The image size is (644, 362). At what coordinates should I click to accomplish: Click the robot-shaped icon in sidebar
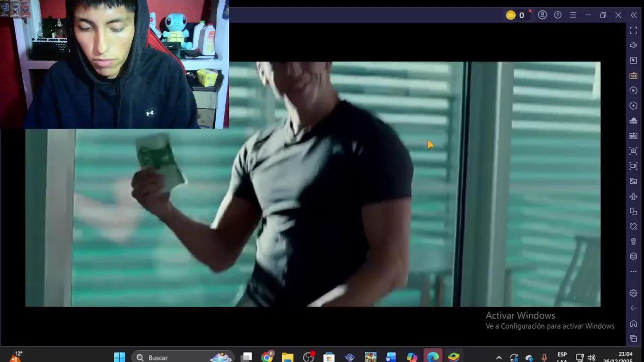tap(633, 121)
